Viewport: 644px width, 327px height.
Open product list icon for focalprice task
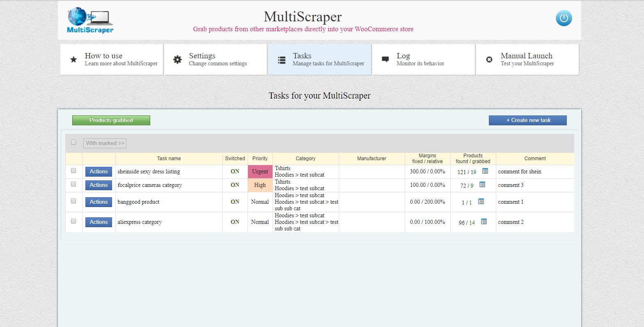click(482, 184)
